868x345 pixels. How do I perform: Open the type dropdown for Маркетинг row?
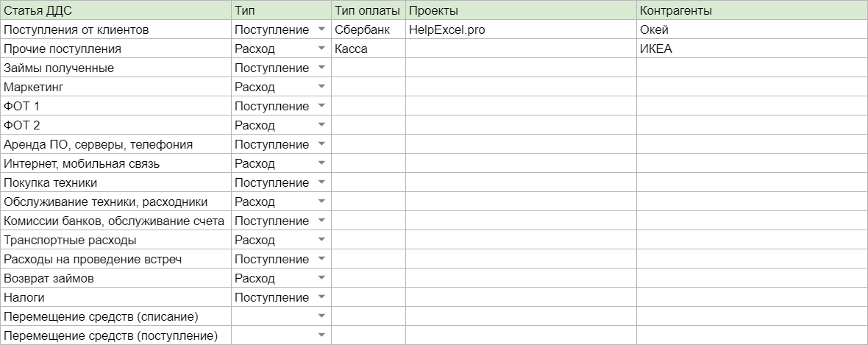(x=321, y=87)
